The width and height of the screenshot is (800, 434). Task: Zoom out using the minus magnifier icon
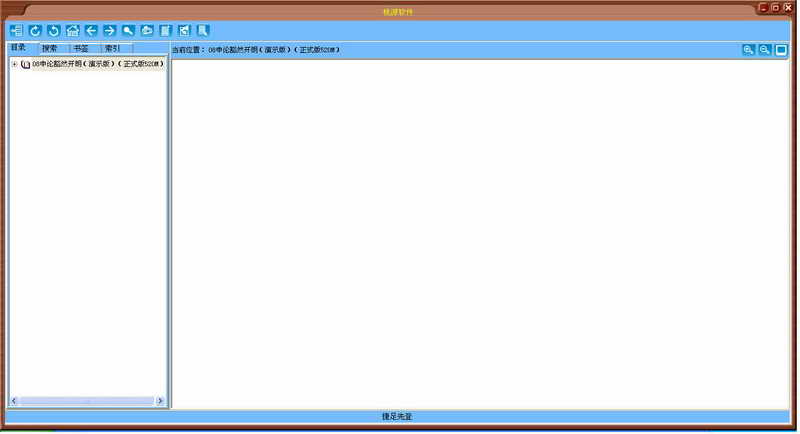pos(764,50)
